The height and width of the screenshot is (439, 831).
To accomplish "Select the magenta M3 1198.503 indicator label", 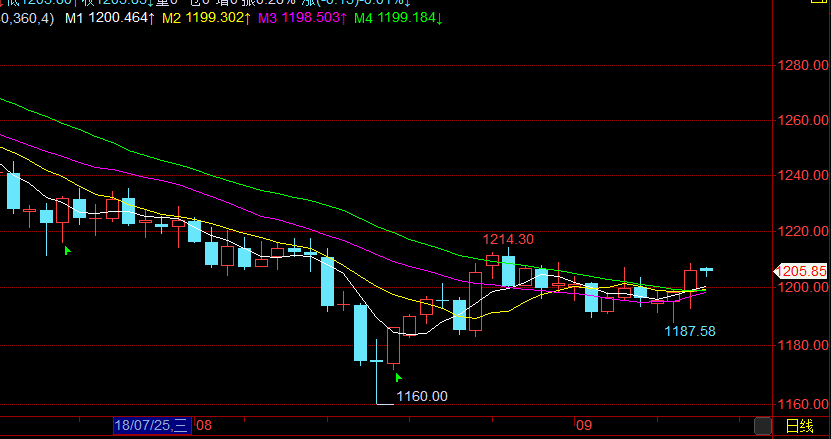I will [302, 18].
